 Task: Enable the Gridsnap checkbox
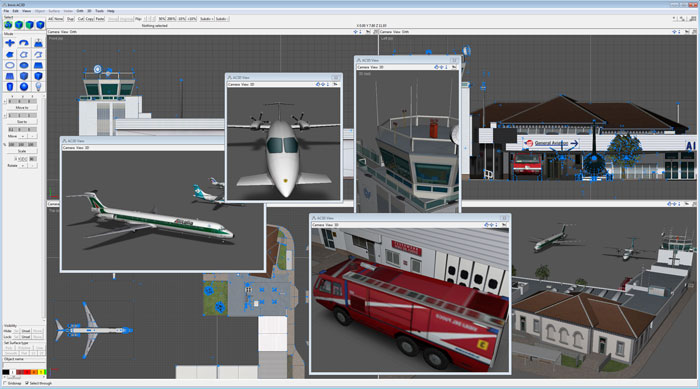tap(5, 383)
